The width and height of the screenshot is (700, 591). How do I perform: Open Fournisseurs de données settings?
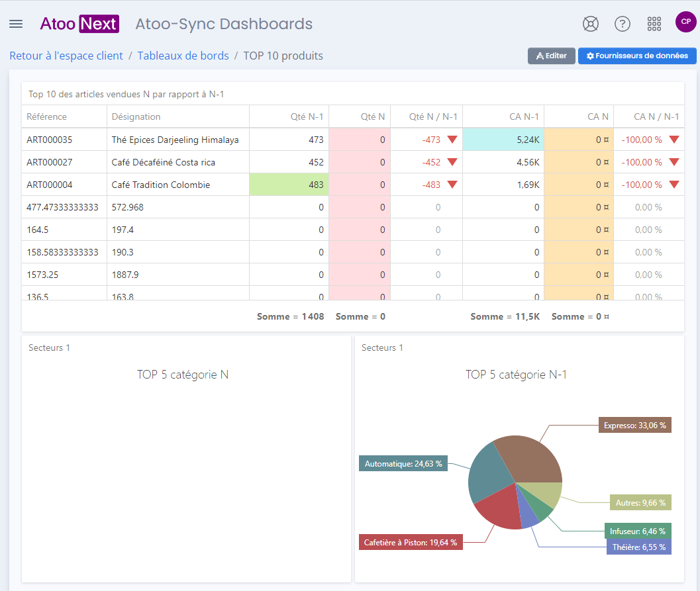pyautogui.click(x=637, y=56)
